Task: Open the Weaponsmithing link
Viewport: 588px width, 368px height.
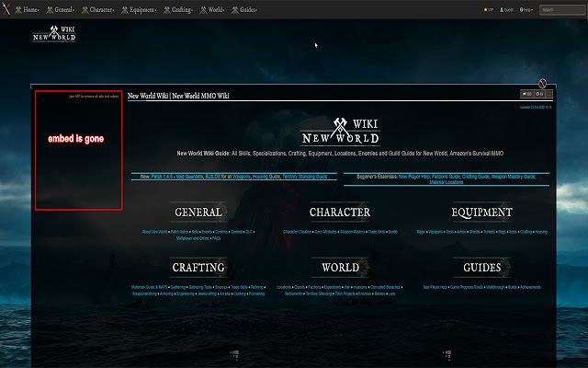Action: coord(144,293)
